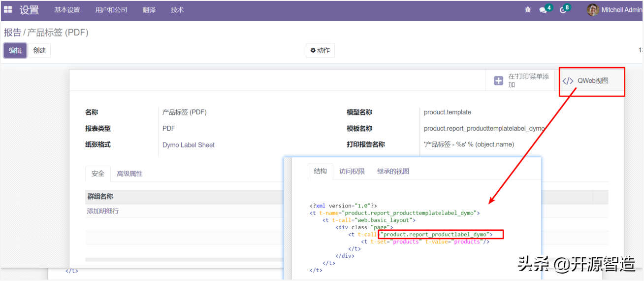Open the activities clock icon
Screen dimensions: 644x281
563,10
